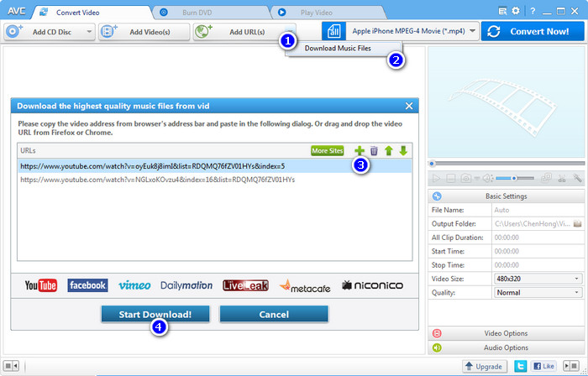The width and height of the screenshot is (588, 376).
Task: Click Start Download! button
Action: [x=155, y=314]
